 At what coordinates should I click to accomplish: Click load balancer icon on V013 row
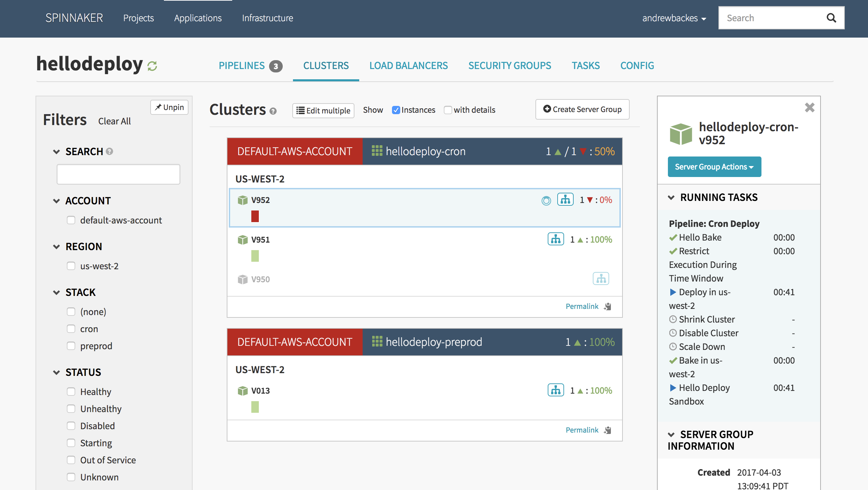[556, 390]
